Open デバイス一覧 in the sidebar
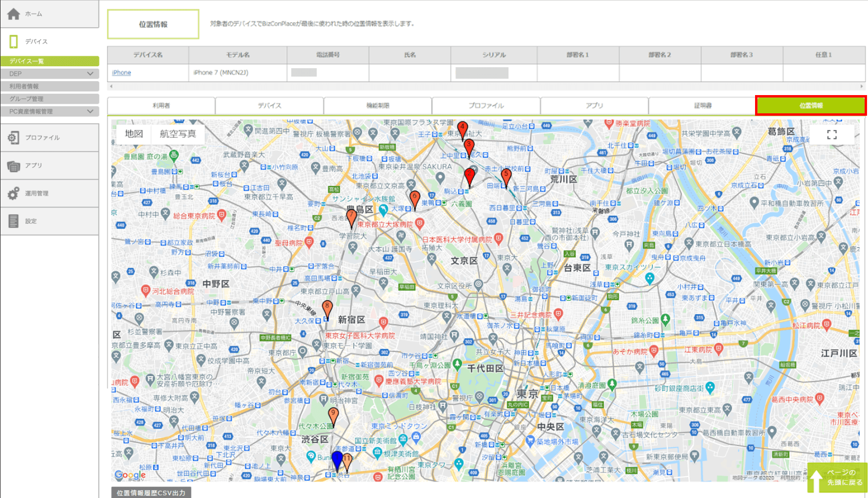This screenshot has height=498, width=868. click(x=50, y=61)
